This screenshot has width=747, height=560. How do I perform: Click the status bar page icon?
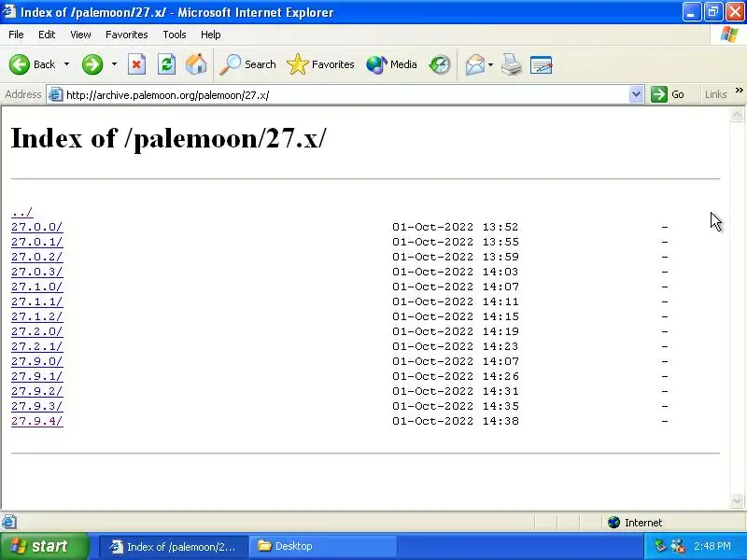coord(9,522)
